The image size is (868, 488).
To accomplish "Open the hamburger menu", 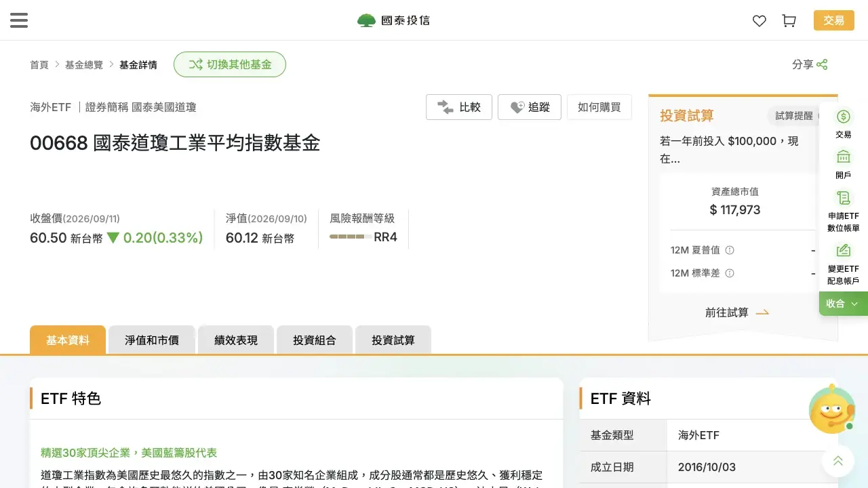I will tap(19, 20).
